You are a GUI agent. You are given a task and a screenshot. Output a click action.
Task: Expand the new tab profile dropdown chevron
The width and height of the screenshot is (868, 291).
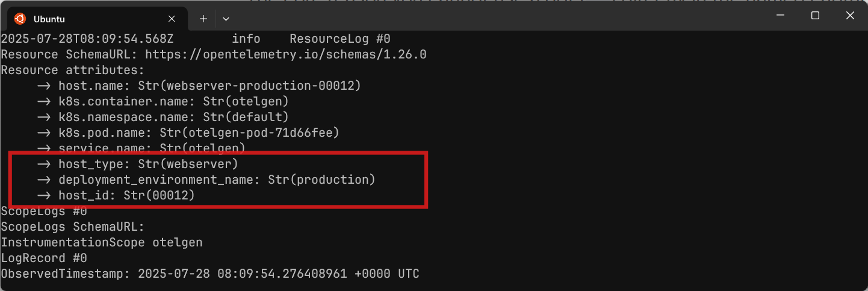coord(226,19)
